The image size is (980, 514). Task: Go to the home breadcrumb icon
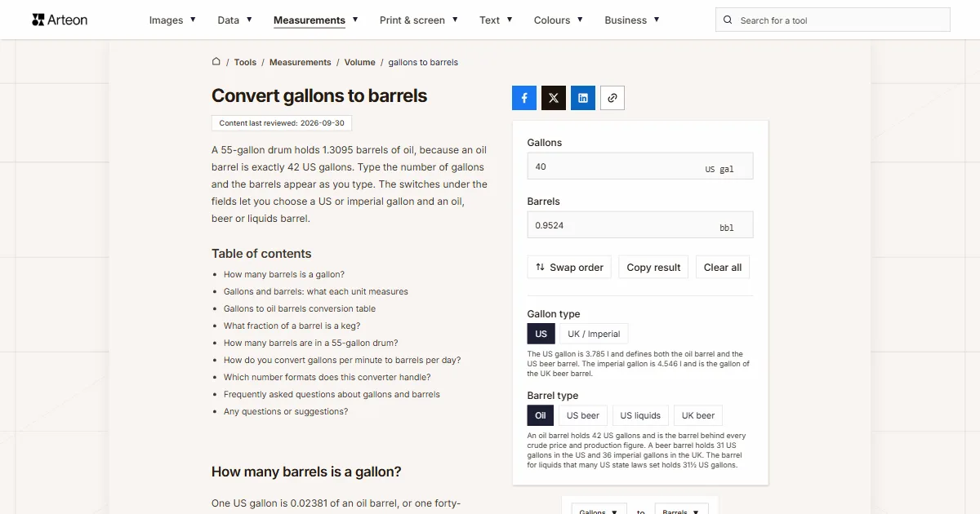tap(216, 62)
